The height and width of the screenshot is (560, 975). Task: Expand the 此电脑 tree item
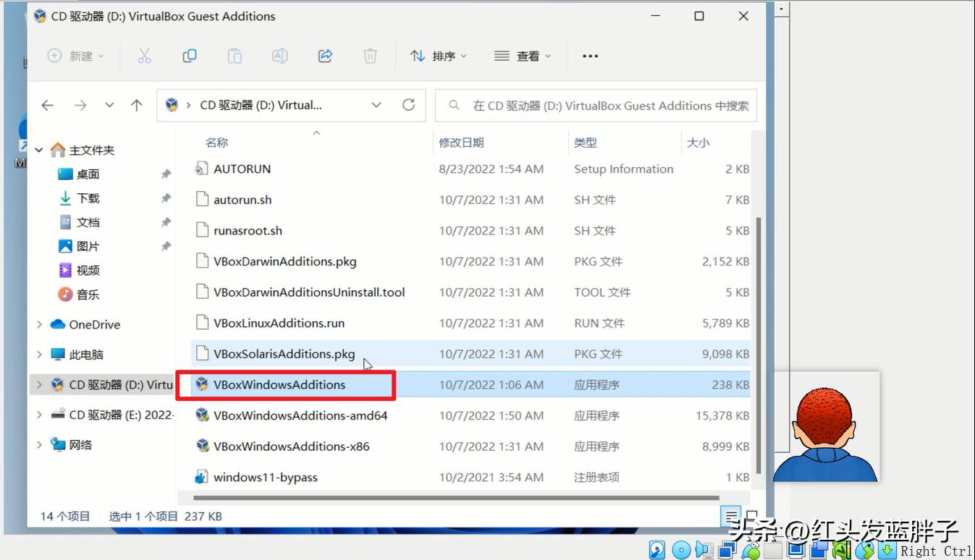[x=39, y=355]
